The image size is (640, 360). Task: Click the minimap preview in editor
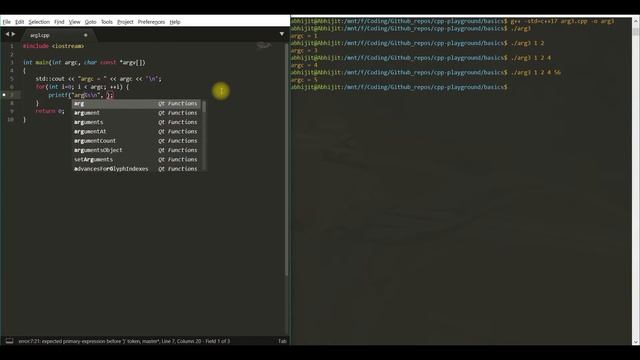tap(264, 45)
